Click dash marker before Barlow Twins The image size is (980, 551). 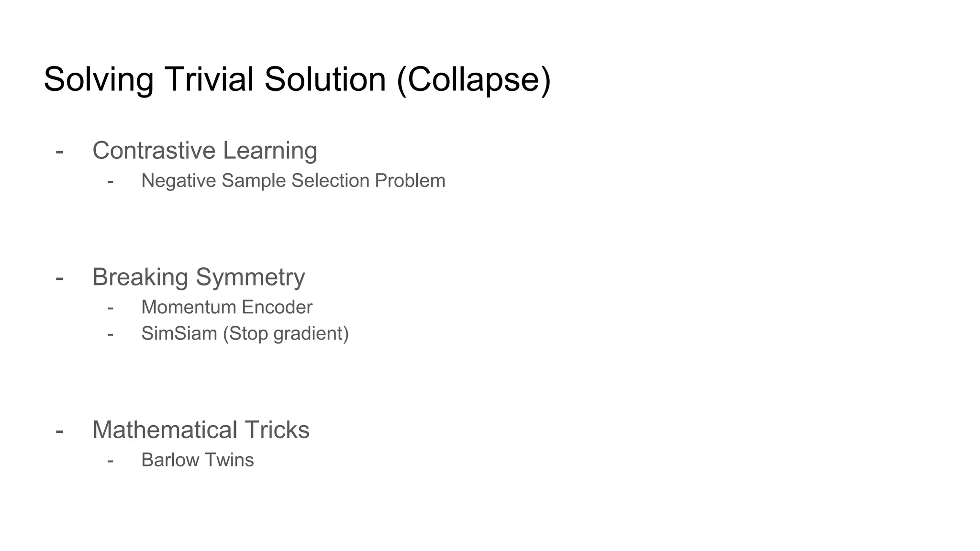pyautogui.click(x=111, y=462)
